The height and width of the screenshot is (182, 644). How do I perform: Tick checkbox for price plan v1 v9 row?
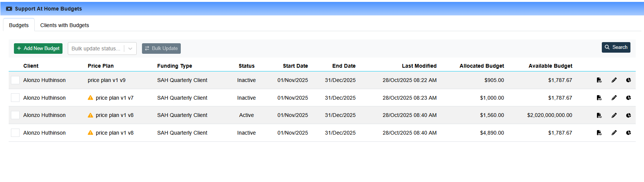pyautogui.click(x=15, y=80)
